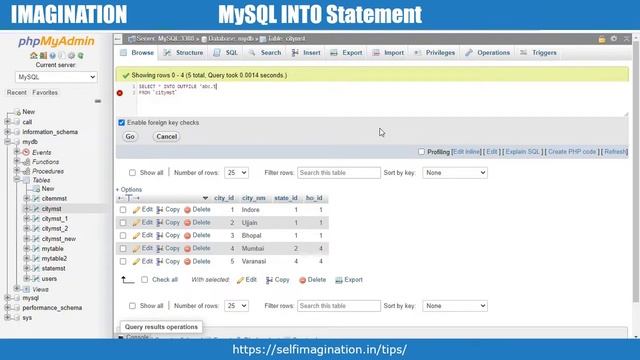This screenshot has width=640, height=360.
Task: Open the Operations tab
Action: click(488, 53)
